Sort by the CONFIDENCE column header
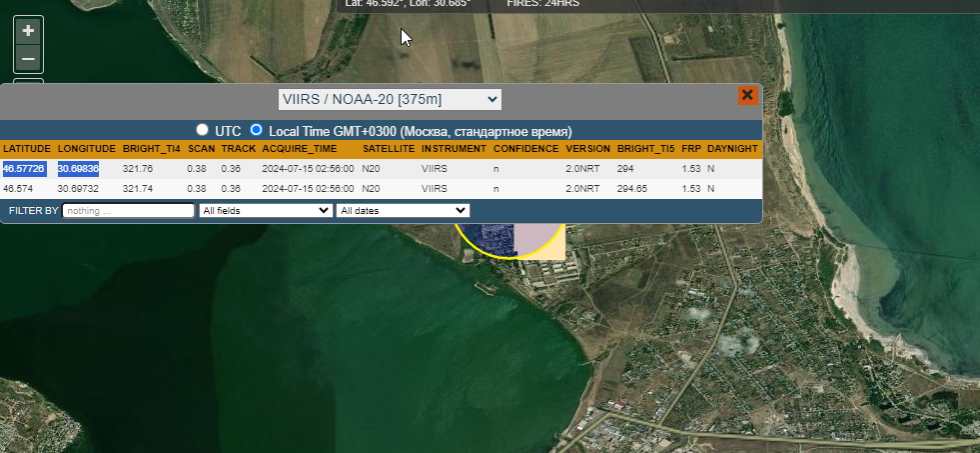Screen dimensions: 980x453 click(525, 149)
